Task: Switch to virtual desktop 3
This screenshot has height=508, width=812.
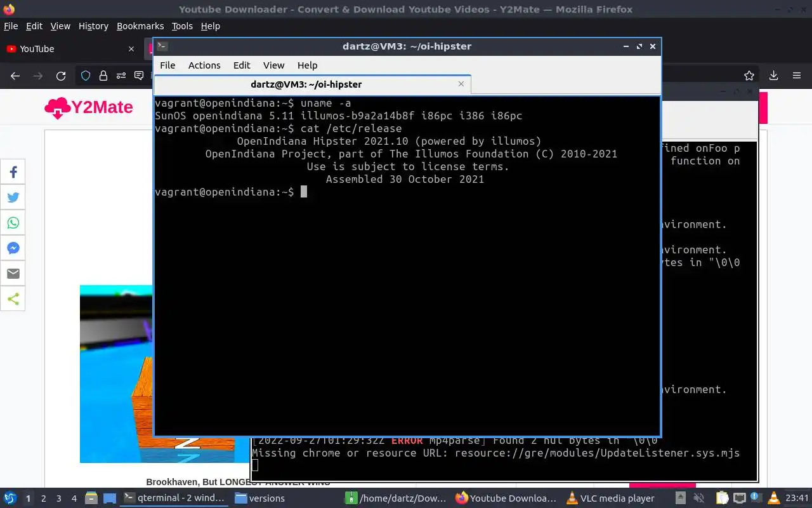Action: click(59, 498)
